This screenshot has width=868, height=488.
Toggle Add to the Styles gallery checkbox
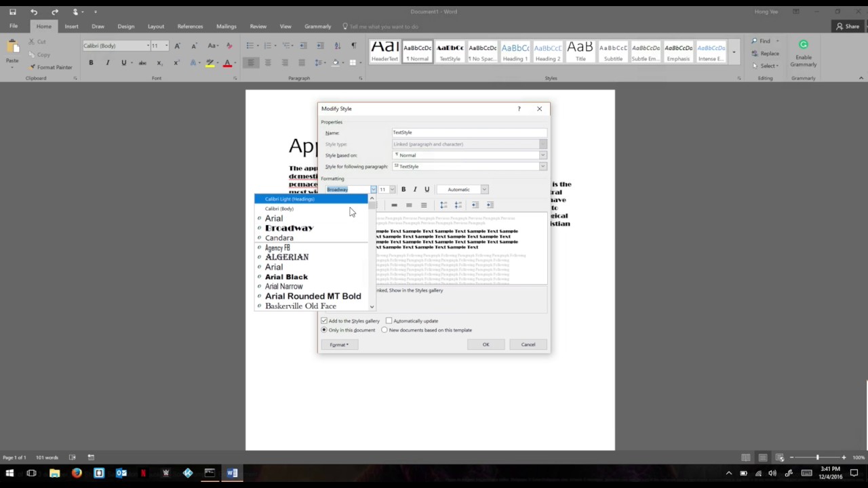[324, 321]
